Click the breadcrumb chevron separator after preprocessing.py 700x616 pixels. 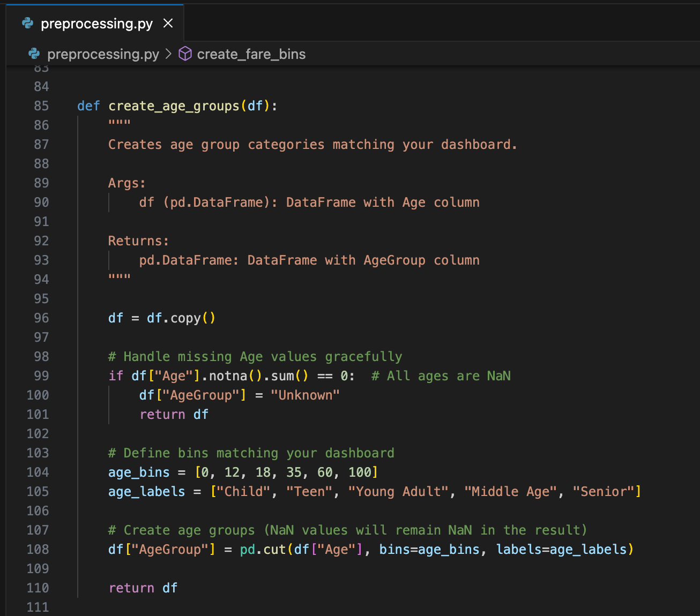169,54
